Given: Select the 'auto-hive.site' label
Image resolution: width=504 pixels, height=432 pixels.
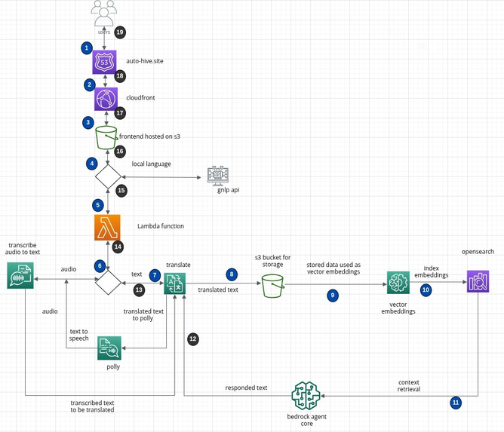Looking at the screenshot, I should click(145, 61).
